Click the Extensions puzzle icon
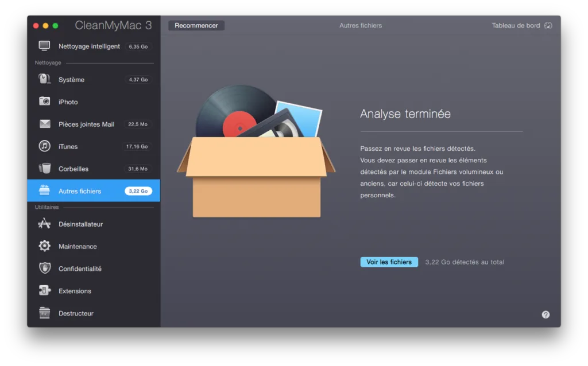This screenshot has width=588, height=366. [45, 290]
